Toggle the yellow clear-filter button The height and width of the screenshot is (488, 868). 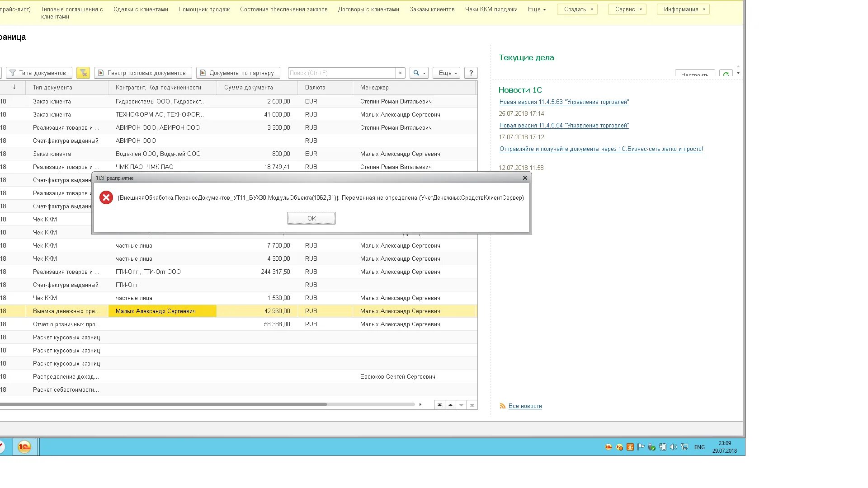click(83, 73)
